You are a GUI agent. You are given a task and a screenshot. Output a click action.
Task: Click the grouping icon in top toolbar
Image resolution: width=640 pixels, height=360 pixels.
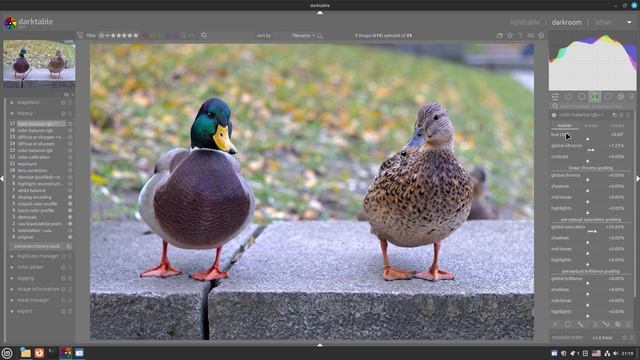pos(500,36)
